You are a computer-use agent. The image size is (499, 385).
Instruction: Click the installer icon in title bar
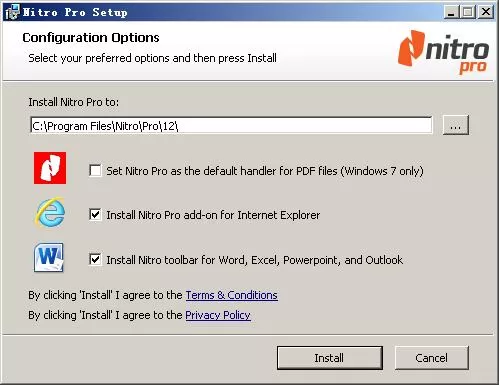[x=11, y=12]
